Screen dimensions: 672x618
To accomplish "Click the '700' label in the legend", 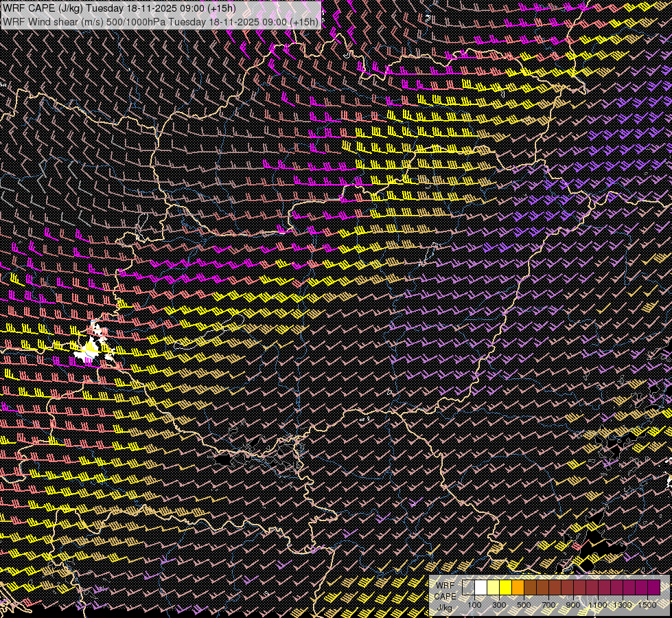I will coord(548,605).
